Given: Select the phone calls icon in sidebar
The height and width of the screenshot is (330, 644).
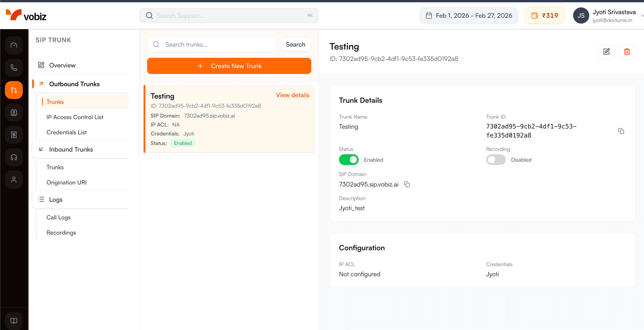Looking at the screenshot, I should (x=14, y=67).
